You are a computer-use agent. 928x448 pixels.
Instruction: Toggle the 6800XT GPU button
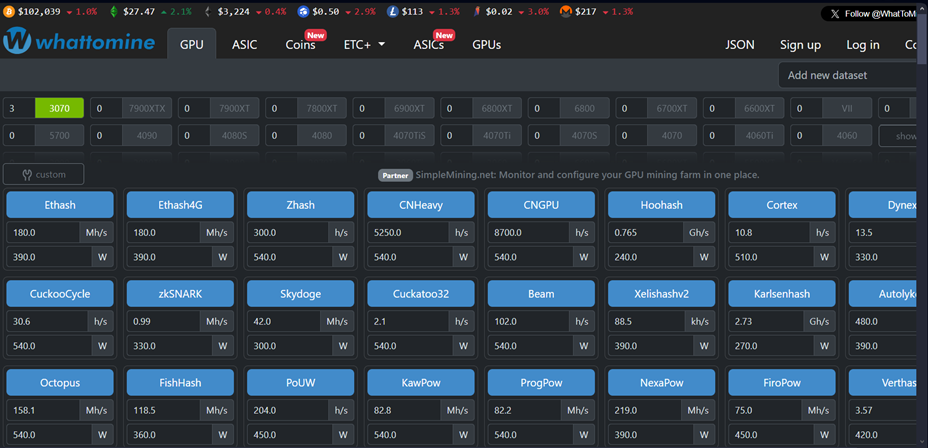(497, 108)
